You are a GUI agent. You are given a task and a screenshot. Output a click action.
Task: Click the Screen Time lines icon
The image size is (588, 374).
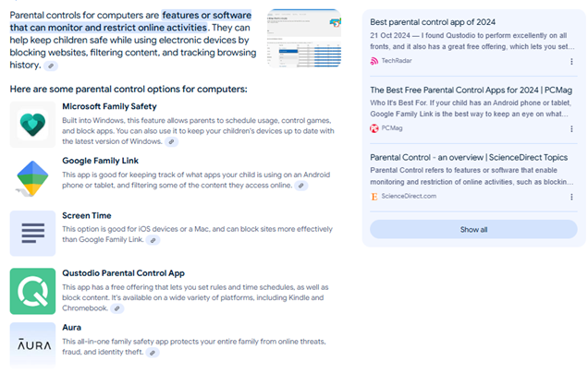32,233
